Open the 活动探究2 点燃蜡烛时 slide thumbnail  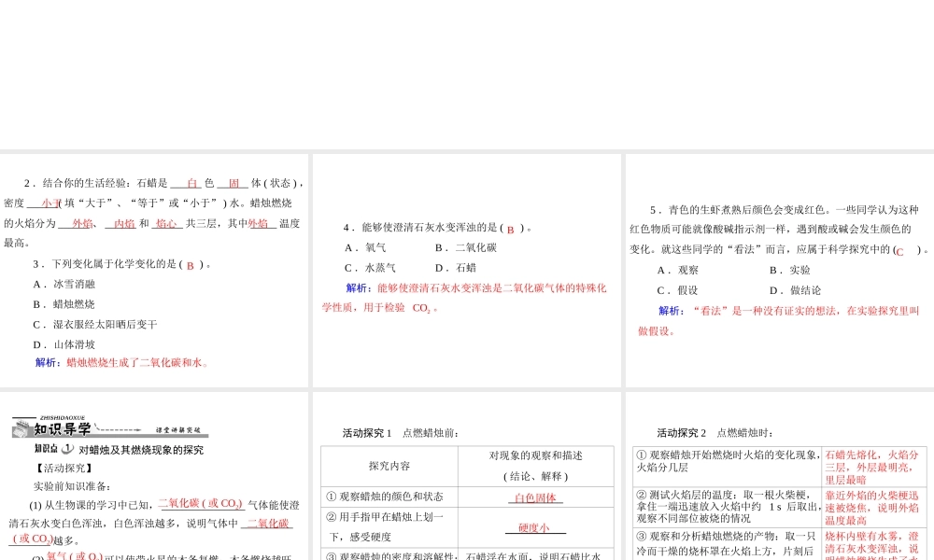point(780,476)
